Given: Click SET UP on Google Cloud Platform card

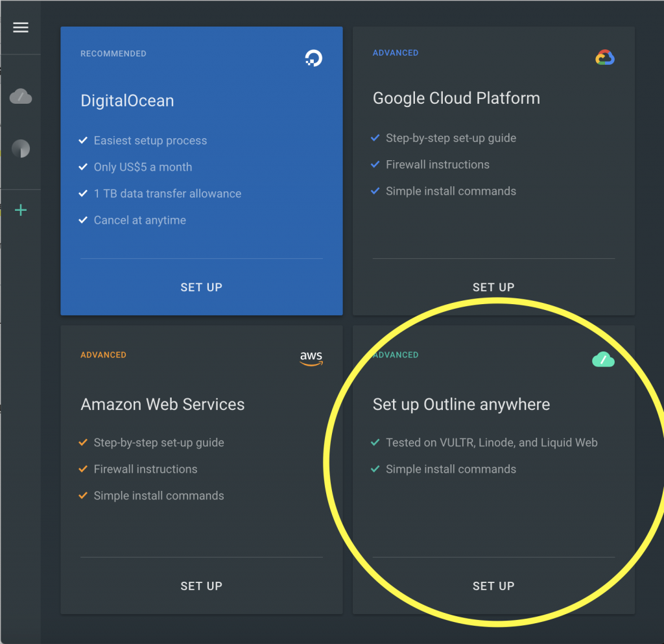Looking at the screenshot, I should tap(493, 287).
